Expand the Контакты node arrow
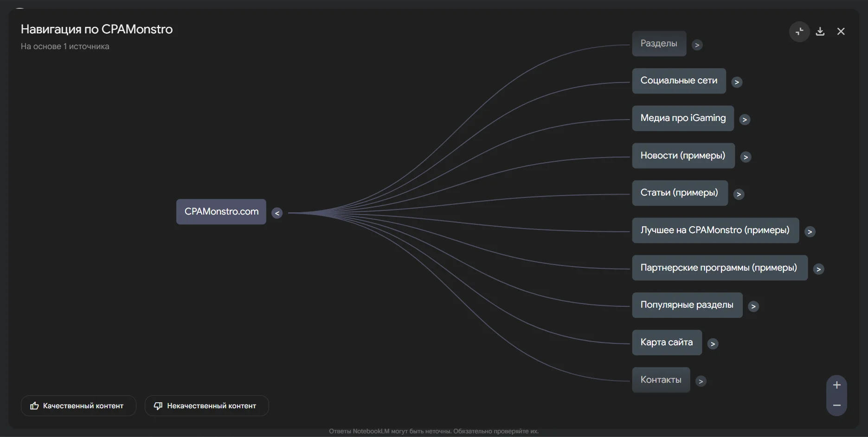Image resolution: width=868 pixels, height=437 pixels. (701, 381)
